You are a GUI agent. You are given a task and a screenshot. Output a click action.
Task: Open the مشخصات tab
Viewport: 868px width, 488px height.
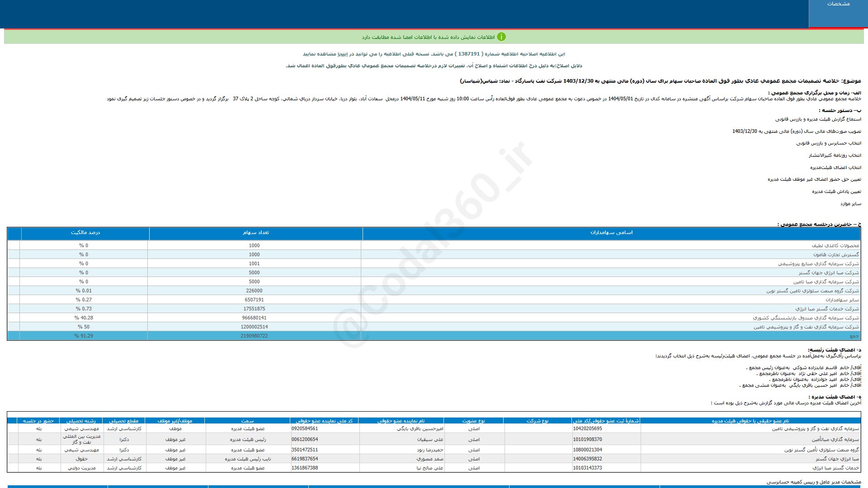pos(838,14)
